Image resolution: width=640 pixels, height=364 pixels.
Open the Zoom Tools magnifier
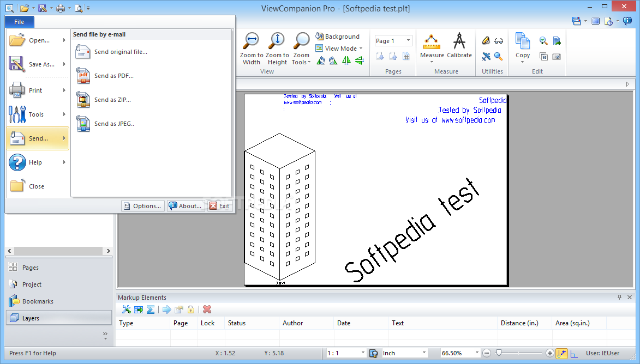coord(302,41)
